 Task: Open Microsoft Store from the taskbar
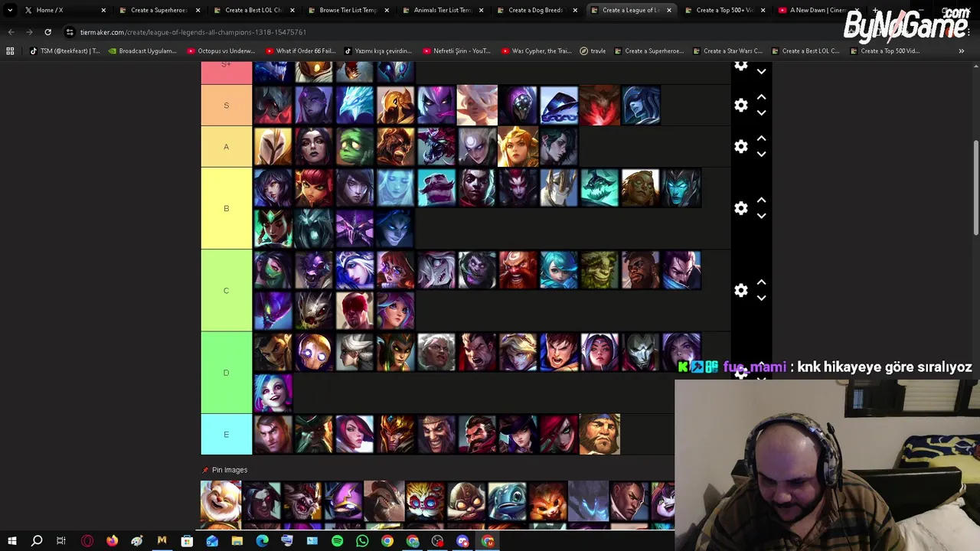tap(187, 542)
